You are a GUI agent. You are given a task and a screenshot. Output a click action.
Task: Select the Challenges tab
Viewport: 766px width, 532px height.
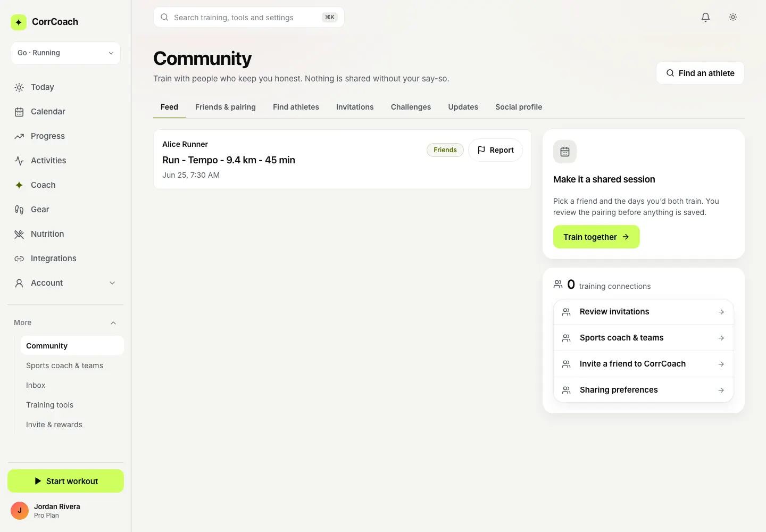[x=411, y=107]
